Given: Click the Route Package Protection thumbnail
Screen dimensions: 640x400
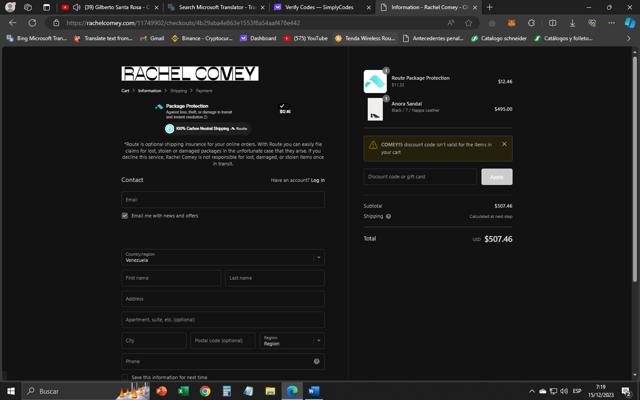Looking at the screenshot, I should click(375, 81).
